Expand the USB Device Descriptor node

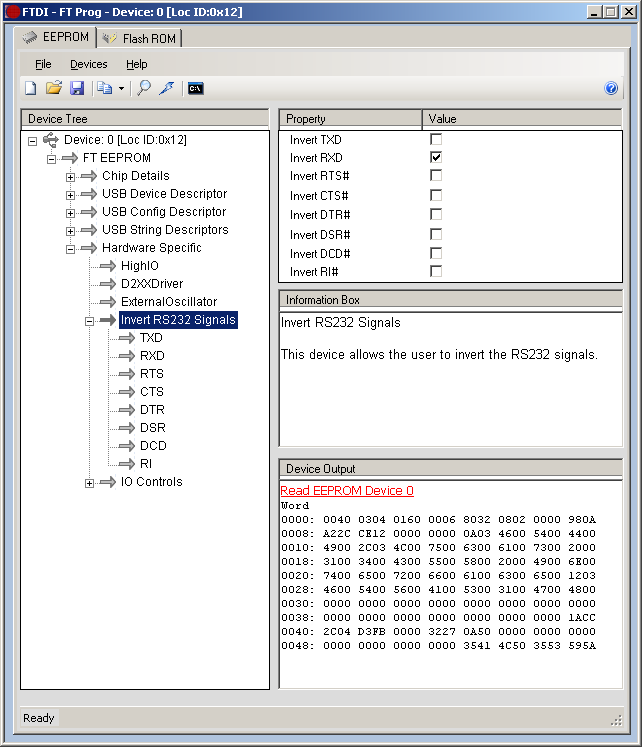click(70, 195)
